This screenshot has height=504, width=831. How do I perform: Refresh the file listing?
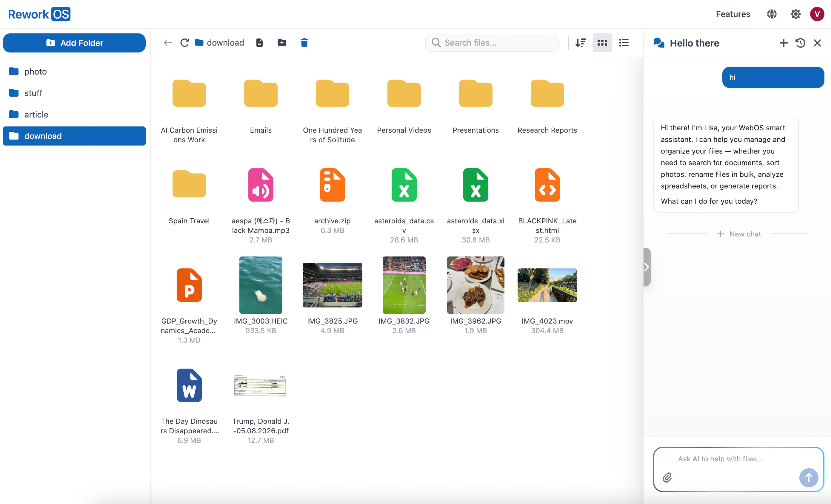pyautogui.click(x=184, y=43)
